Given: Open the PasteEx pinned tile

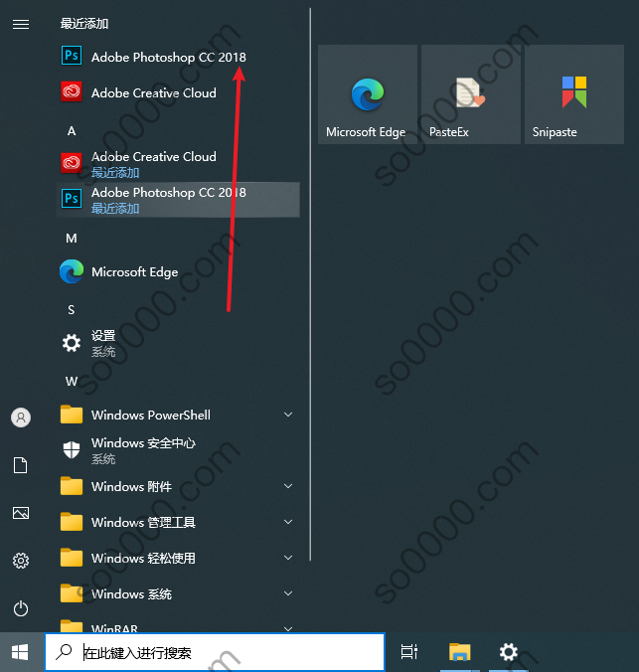Looking at the screenshot, I should (x=471, y=94).
